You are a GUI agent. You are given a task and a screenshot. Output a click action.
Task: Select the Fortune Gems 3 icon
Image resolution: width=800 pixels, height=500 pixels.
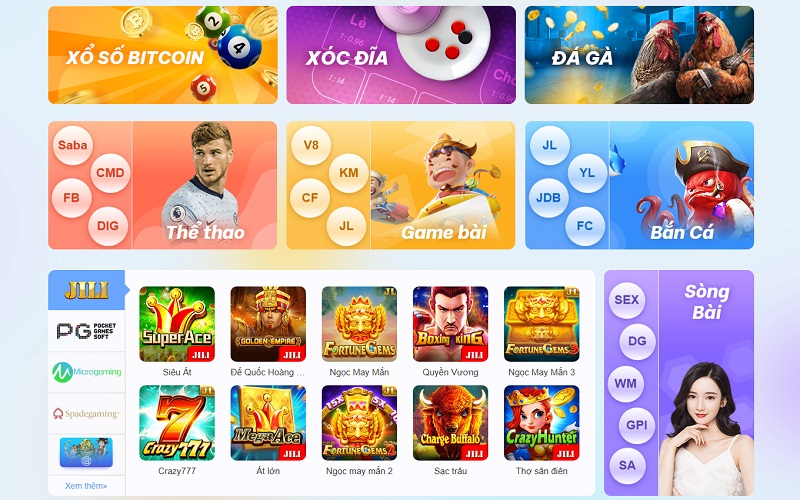(x=542, y=324)
